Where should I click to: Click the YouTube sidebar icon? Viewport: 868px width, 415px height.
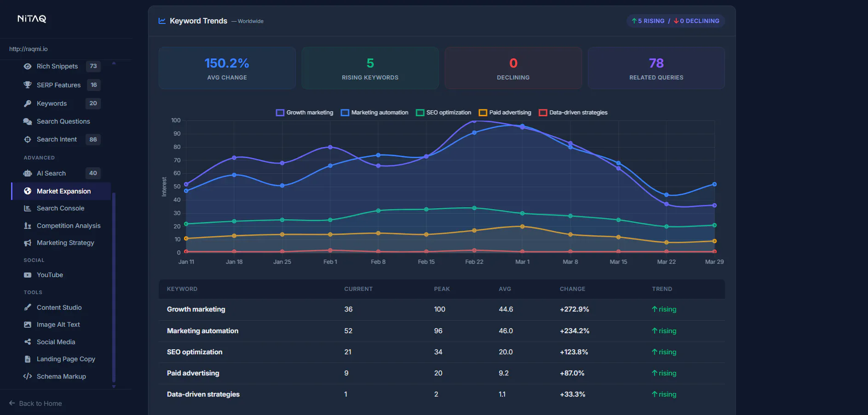pos(28,275)
